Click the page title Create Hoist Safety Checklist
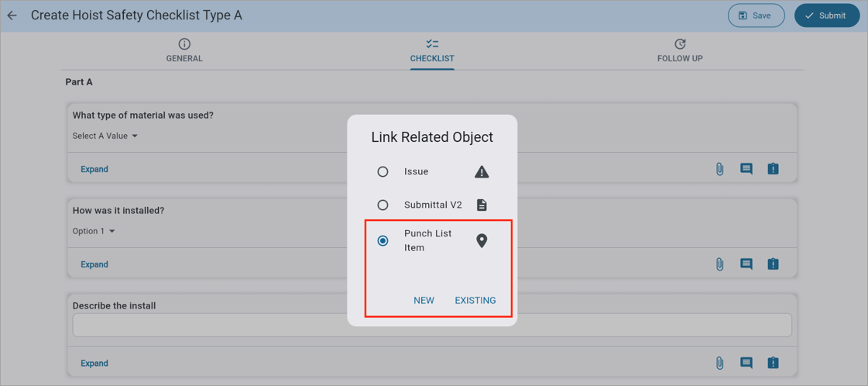 (x=137, y=16)
